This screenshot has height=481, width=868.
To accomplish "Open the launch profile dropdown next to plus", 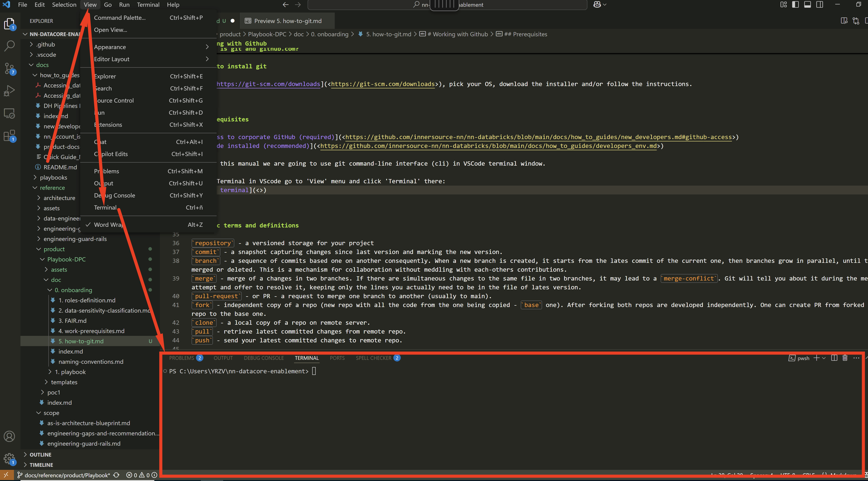I will coord(824,358).
